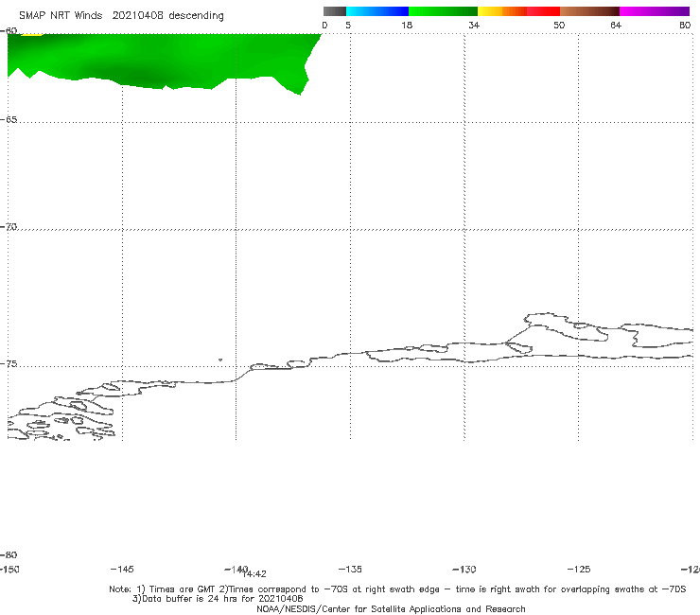Click the yellow-orange segment of the color bar
The width and height of the screenshot is (700, 615).
pyautogui.click(x=502, y=11)
